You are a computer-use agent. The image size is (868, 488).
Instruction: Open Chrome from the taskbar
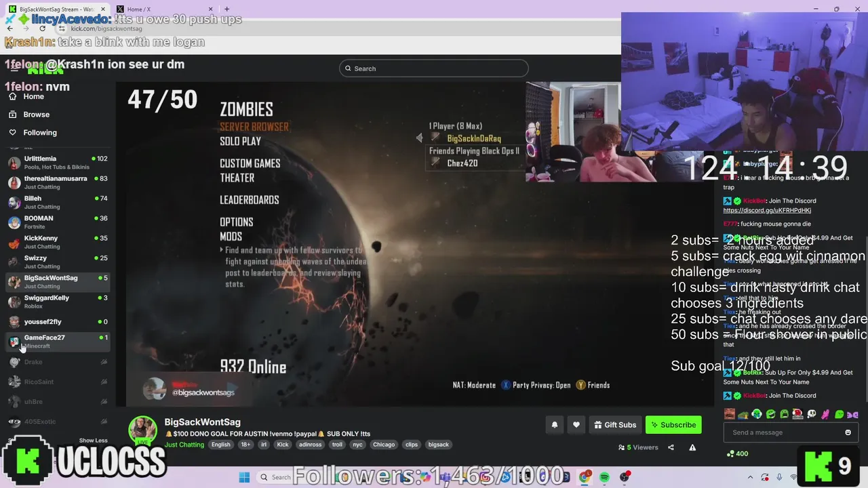point(585,477)
